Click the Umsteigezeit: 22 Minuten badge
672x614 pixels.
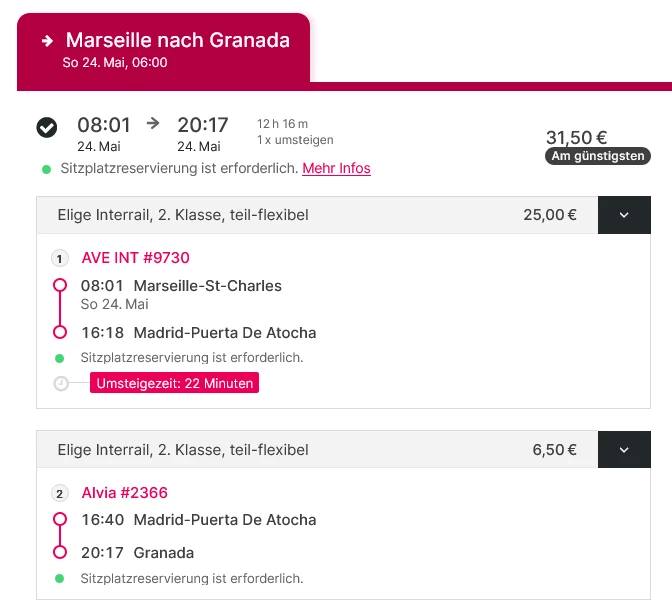[x=174, y=383]
